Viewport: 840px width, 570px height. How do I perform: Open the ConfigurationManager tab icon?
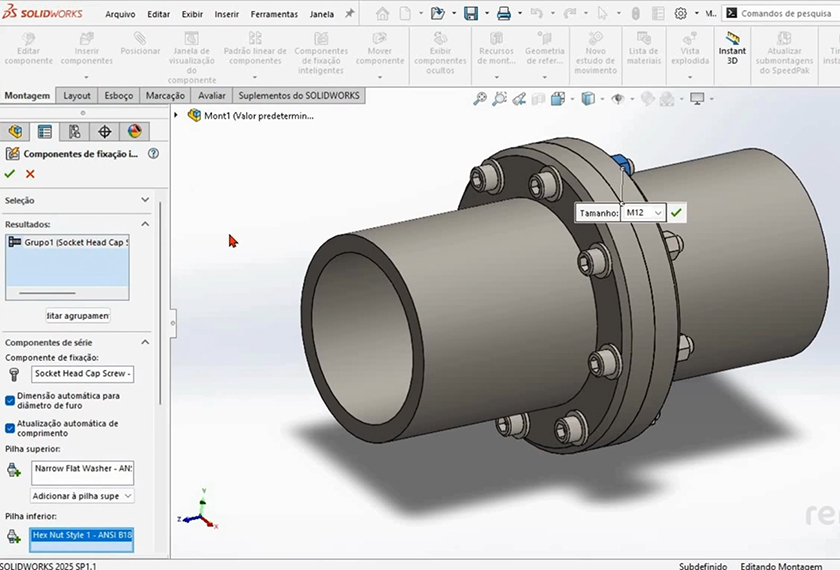click(75, 131)
